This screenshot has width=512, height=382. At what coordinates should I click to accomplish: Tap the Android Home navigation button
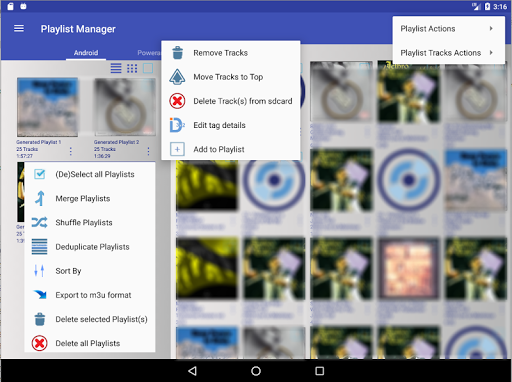256,371
